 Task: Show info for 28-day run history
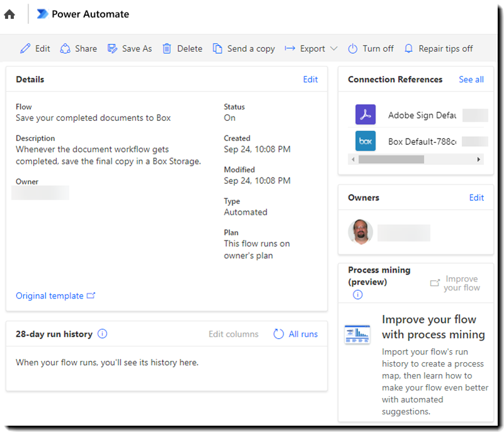pos(103,334)
